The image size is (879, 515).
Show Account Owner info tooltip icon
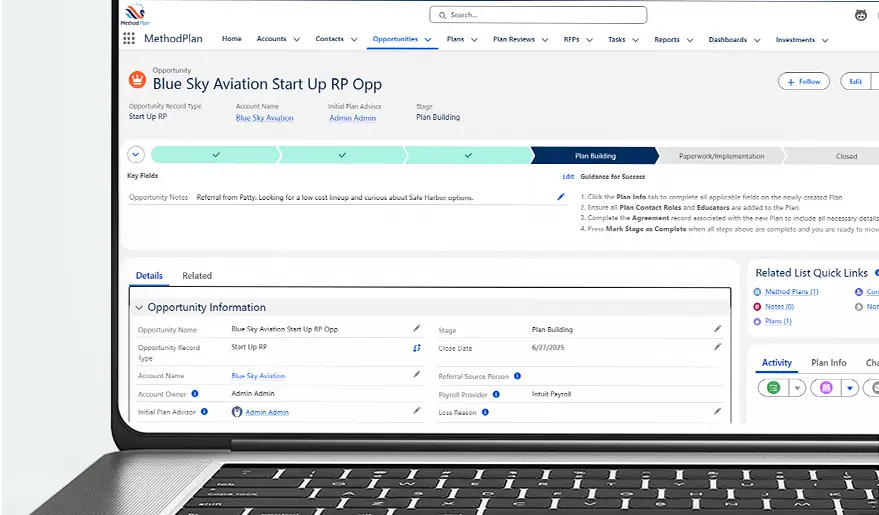195,393
